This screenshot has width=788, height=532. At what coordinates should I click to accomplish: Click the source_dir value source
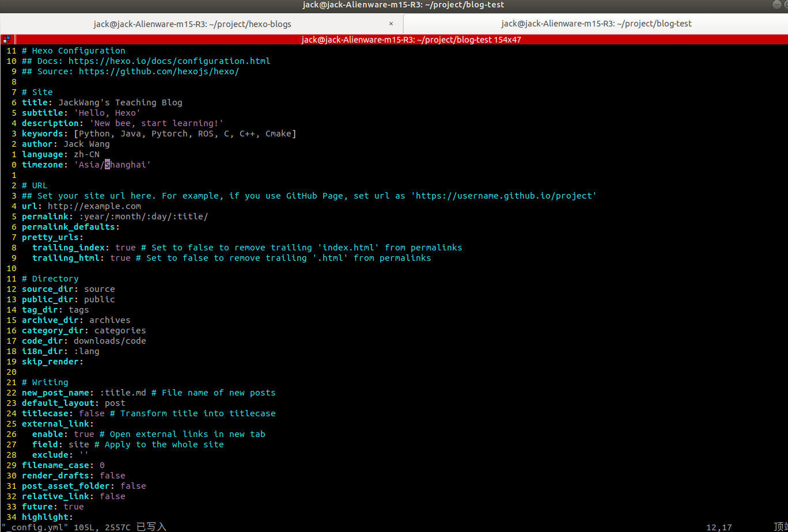(x=100, y=289)
